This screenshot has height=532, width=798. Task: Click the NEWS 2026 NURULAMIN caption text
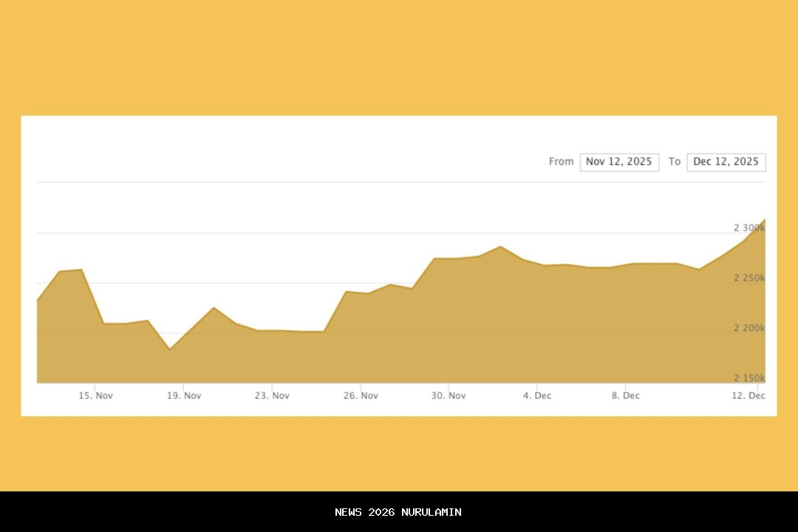pos(398,512)
